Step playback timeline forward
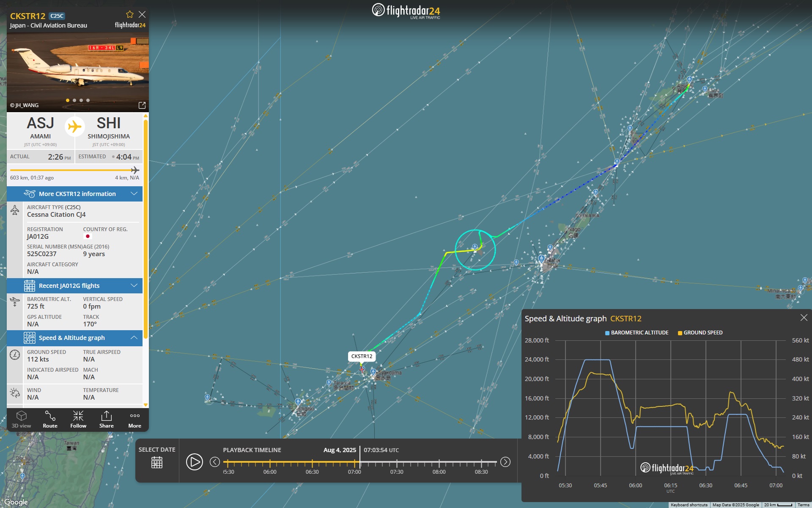 click(x=505, y=462)
